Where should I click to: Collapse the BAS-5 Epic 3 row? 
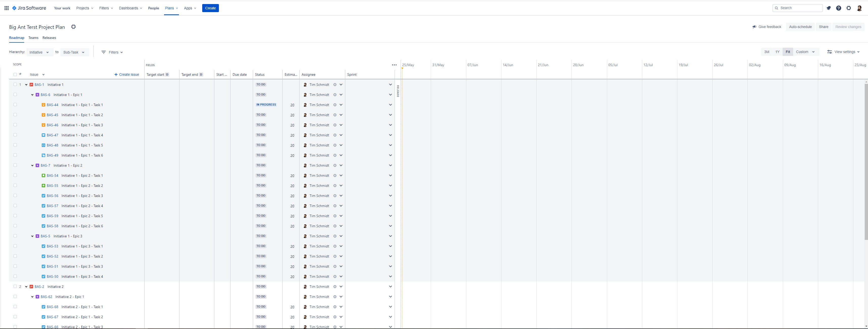(32, 236)
